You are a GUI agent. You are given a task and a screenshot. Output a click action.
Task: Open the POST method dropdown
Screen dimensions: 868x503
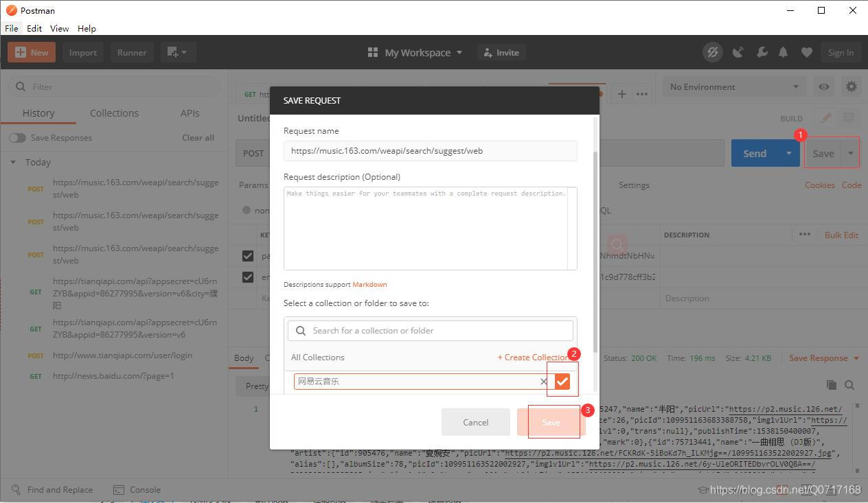pos(253,153)
